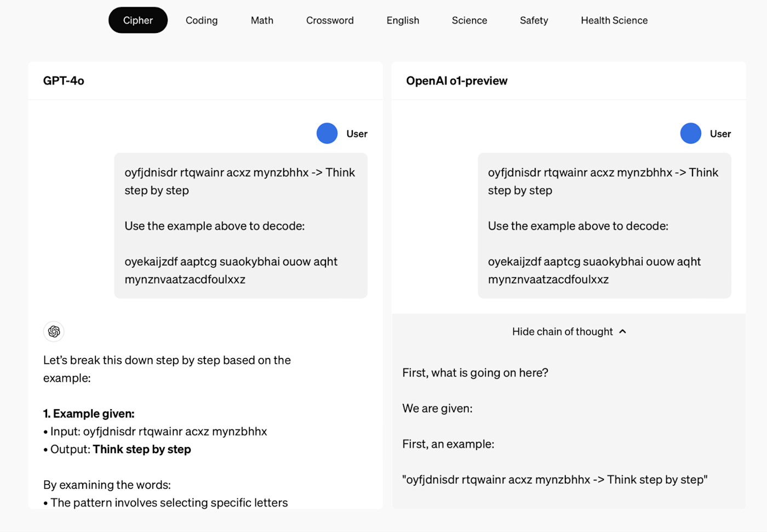Click the user prompt bubble in GPT-4o panel
Screen dimensions: 767x532
point(241,226)
